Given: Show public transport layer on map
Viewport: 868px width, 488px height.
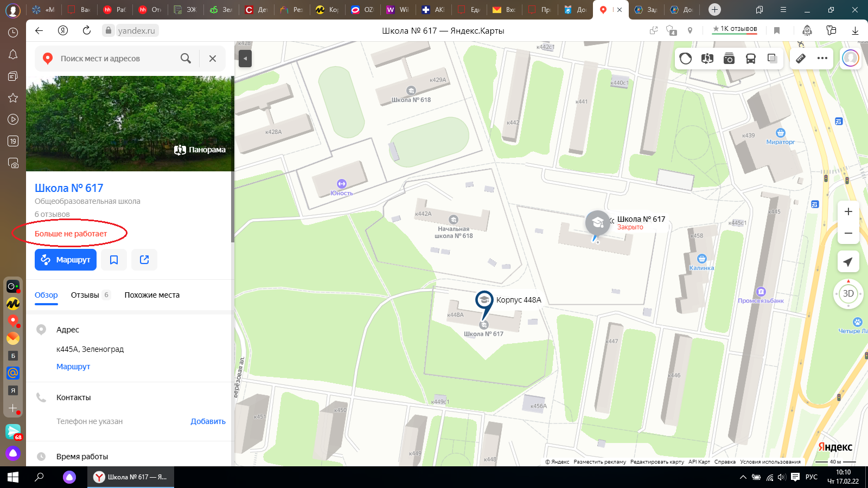Looking at the screenshot, I should point(751,59).
